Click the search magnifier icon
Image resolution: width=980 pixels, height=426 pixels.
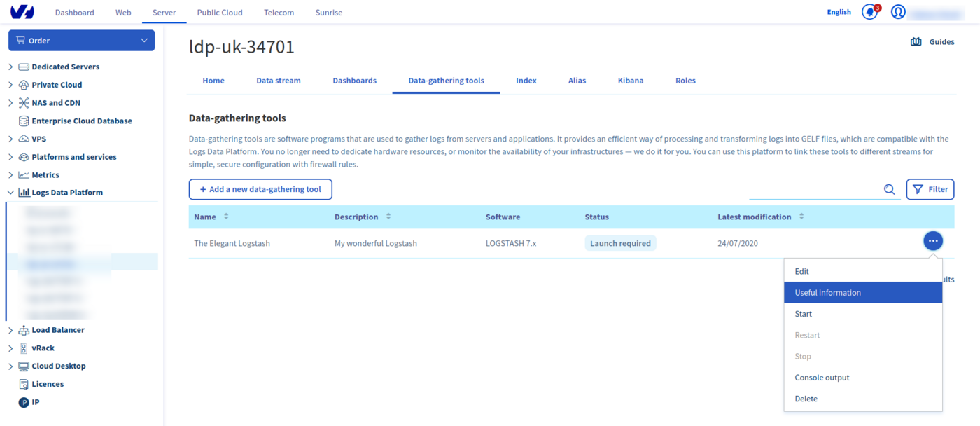click(889, 189)
